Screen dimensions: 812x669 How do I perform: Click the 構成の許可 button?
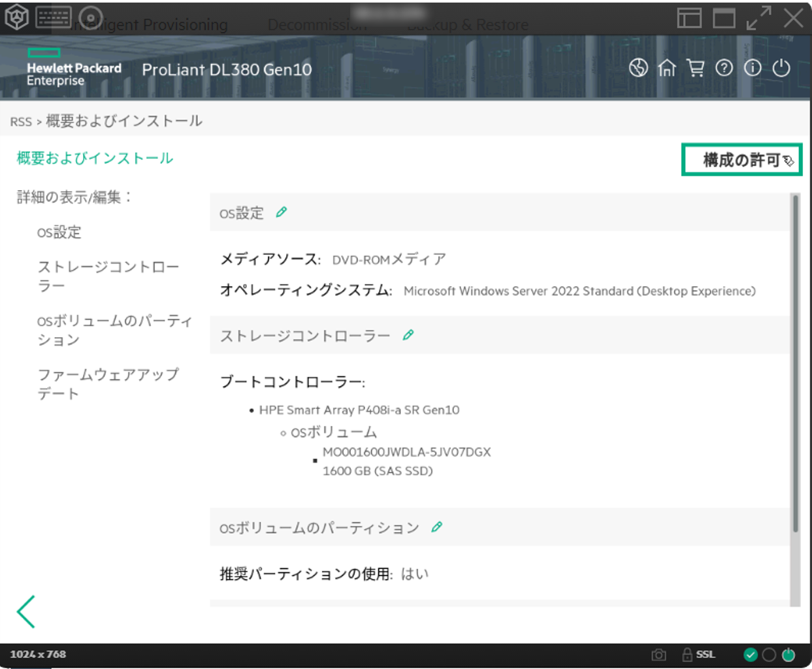tap(741, 160)
